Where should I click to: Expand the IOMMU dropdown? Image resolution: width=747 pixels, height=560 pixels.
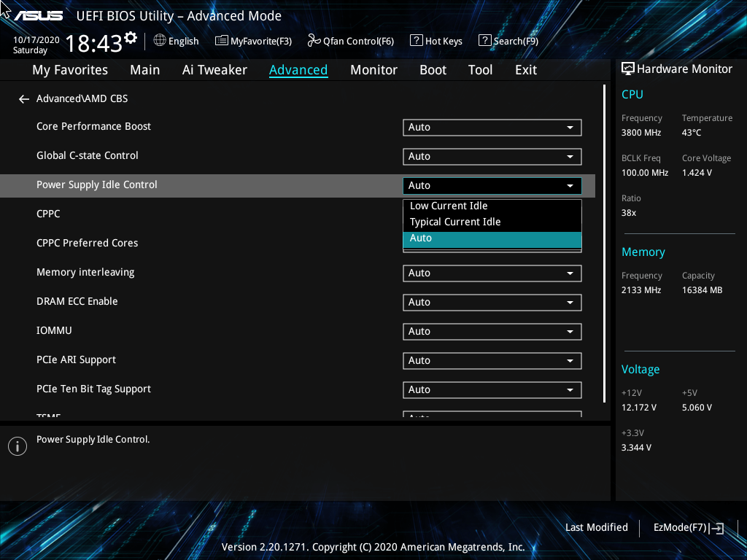492,332
